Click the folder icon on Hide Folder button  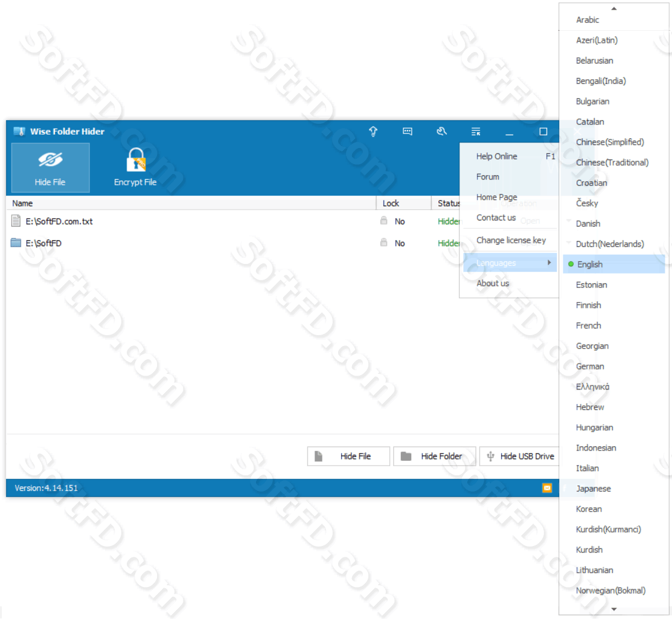[x=406, y=456]
